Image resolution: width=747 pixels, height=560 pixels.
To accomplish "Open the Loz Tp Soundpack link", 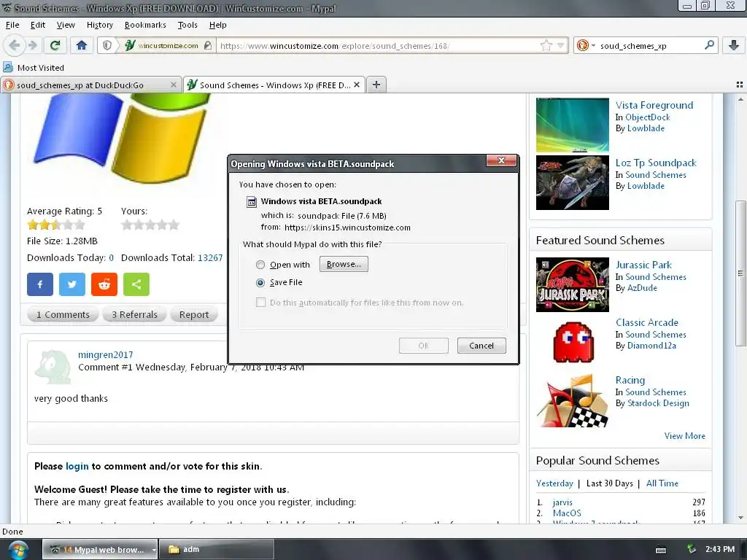I will point(656,163).
